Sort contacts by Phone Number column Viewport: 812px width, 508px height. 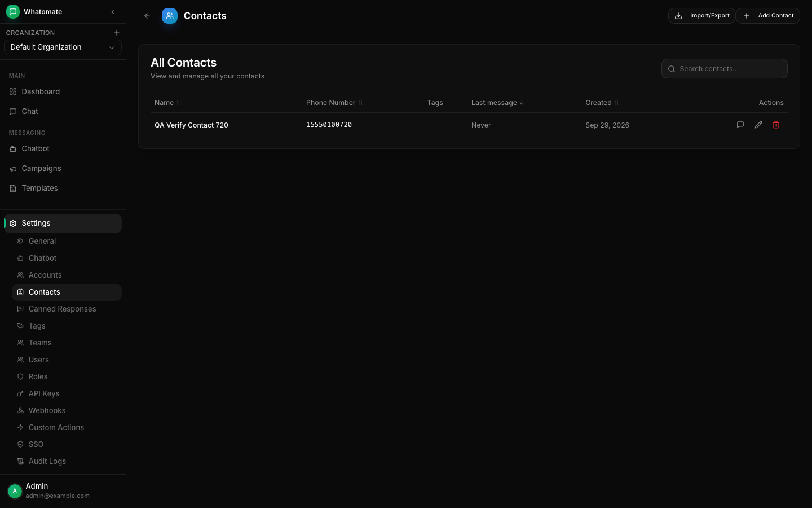pos(334,103)
